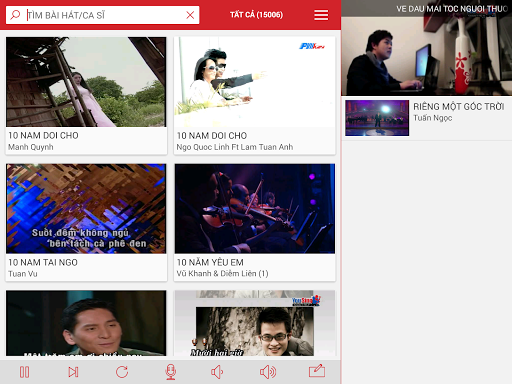Click text Vũ Khanh & Diễm Liên (1)
The image size is (512, 384).
pyautogui.click(x=222, y=273)
